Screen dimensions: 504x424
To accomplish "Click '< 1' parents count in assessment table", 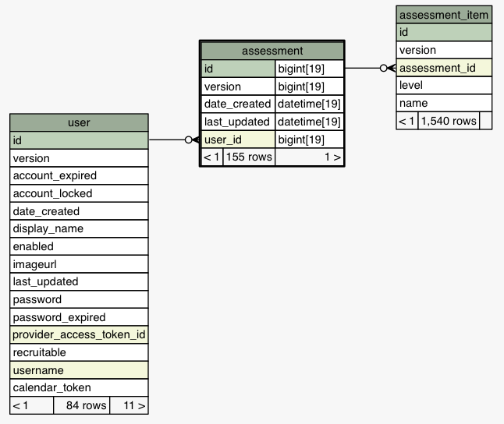I will pyautogui.click(x=212, y=157).
